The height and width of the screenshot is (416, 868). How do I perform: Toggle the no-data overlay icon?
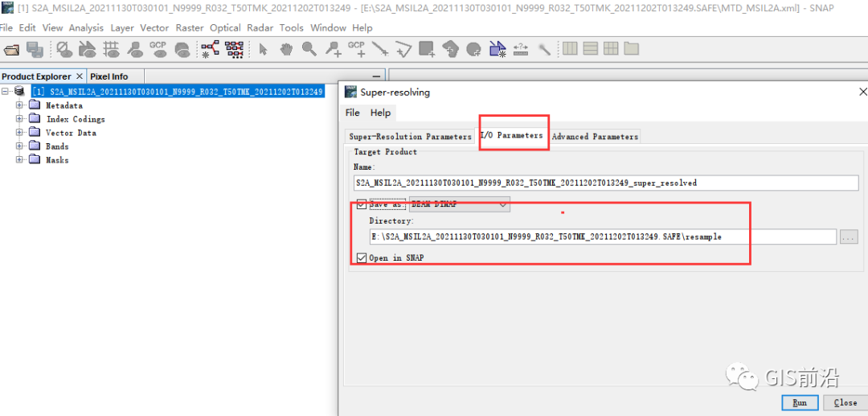point(65,49)
